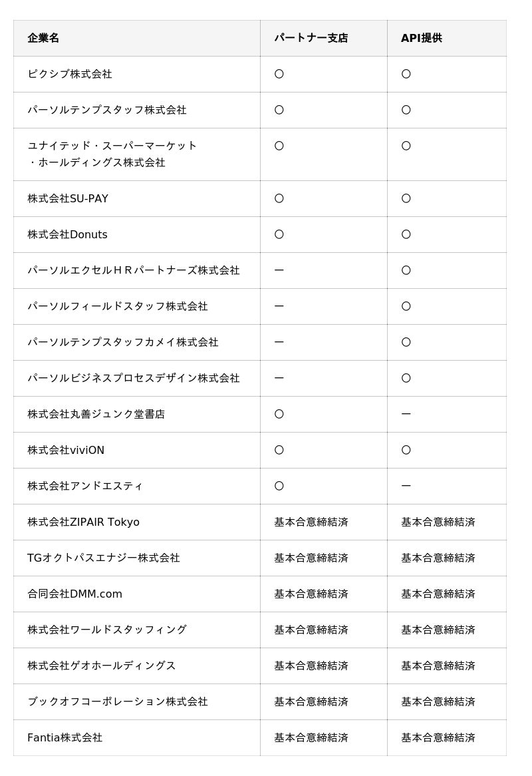Click the 株式会社ゲオホールディングス company cell
This screenshot has height=776, width=532.
(102, 666)
